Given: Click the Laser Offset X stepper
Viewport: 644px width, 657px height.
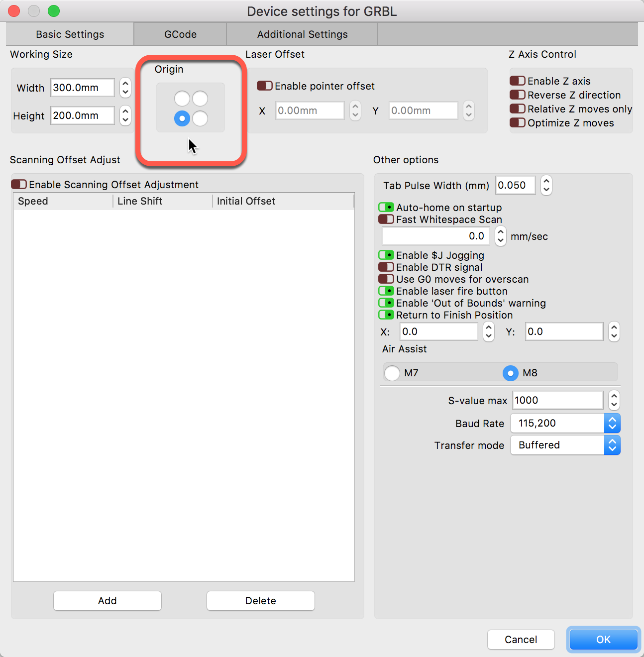Looking at the screenshot, I should point(355,110).
